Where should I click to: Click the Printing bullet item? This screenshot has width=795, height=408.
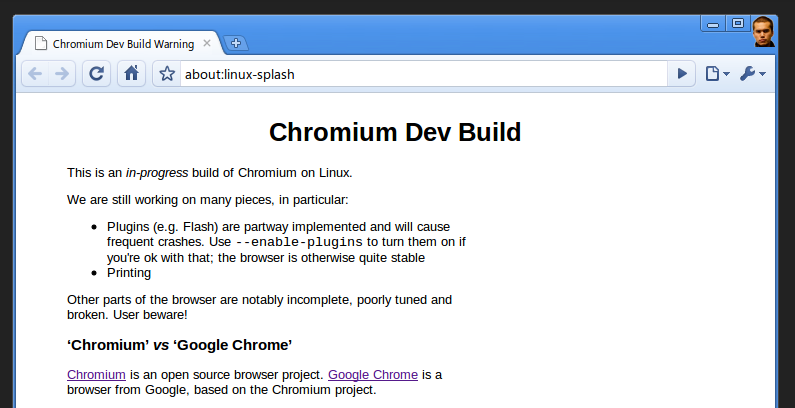pos(129,273)
